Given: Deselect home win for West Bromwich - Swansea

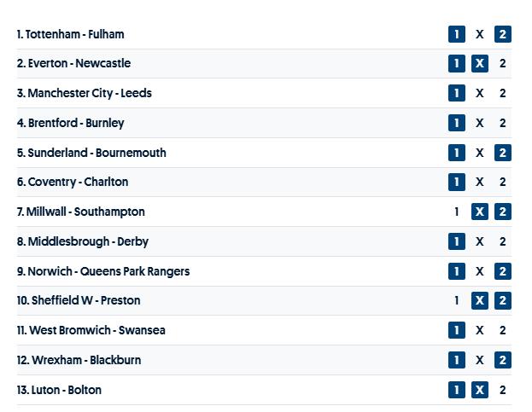Looking at the screenshot, I should [457, 330].
